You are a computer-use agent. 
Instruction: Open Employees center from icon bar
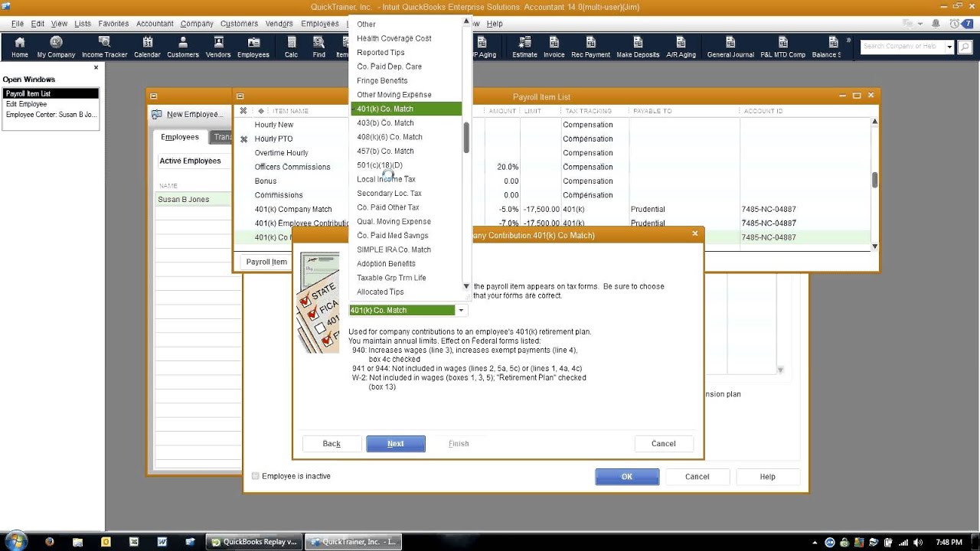click(x=253, y=47)
